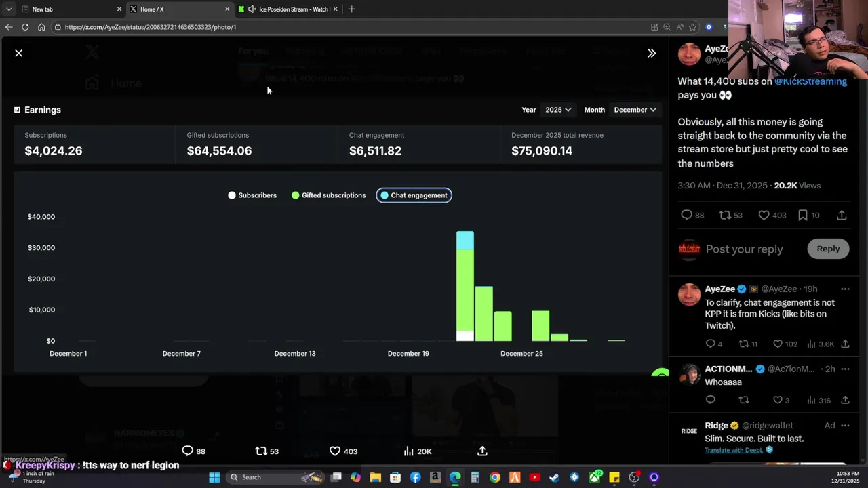Open more options on ACTIONM's Whoaaaa reply
The width and height of the screenshot is (868, 488).
(x=845, y=369)
